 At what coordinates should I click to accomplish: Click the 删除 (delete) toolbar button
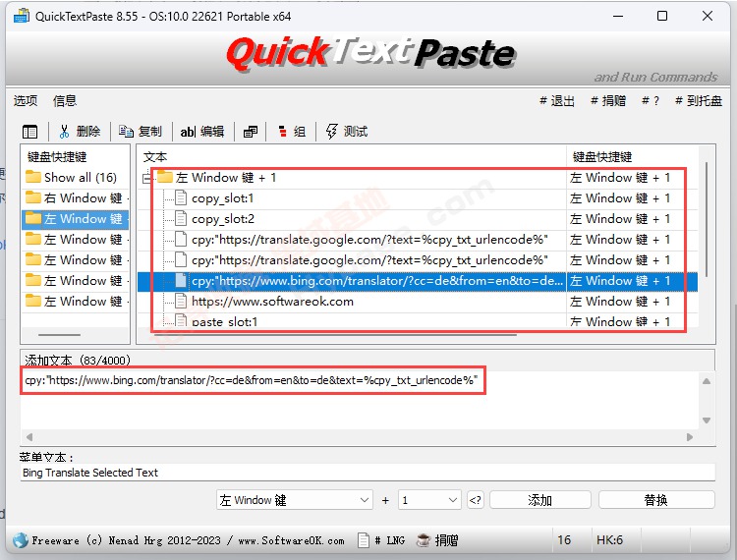point(80,132)
